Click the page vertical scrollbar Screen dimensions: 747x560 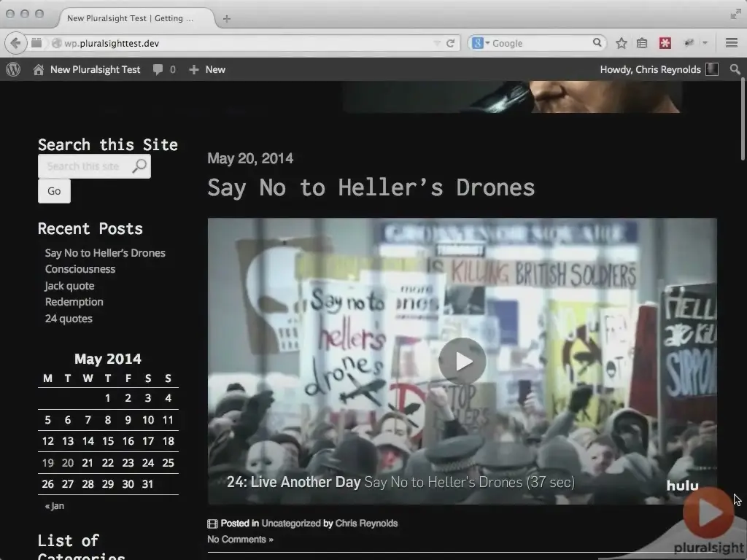743,120
